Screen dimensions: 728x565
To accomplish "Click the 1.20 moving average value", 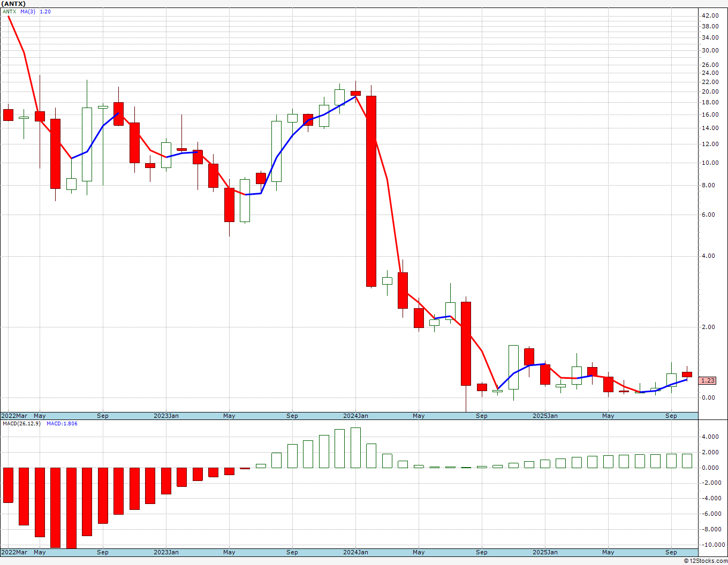I will pos(45,11).
